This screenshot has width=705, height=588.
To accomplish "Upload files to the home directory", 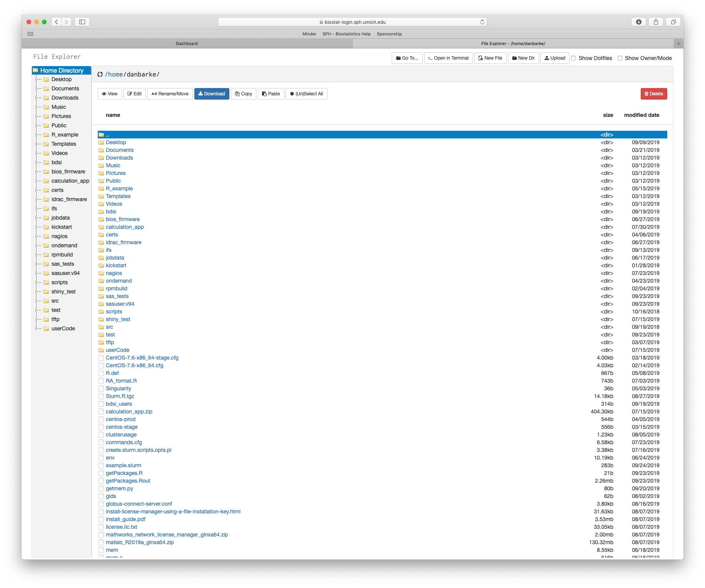I will [555, 58].
